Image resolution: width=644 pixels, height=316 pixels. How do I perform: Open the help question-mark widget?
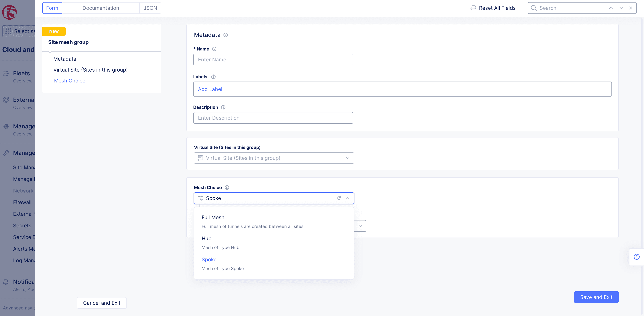click(x=637, y=257)
